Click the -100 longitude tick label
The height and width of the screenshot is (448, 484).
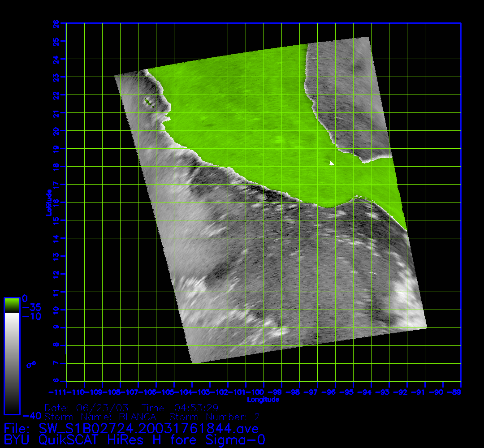tap(246, 392)
